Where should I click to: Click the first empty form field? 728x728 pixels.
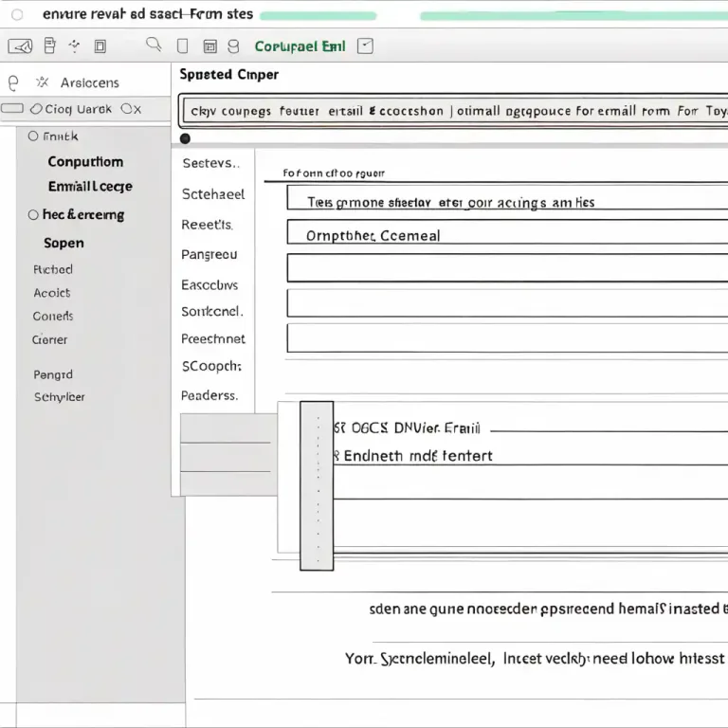[x=507, y=268]
